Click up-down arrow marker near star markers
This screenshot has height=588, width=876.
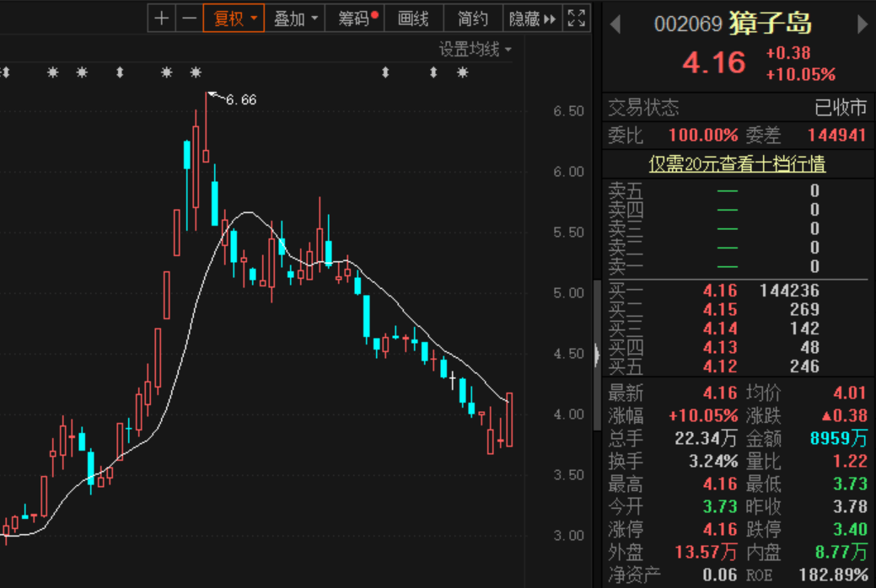(120, 72)
